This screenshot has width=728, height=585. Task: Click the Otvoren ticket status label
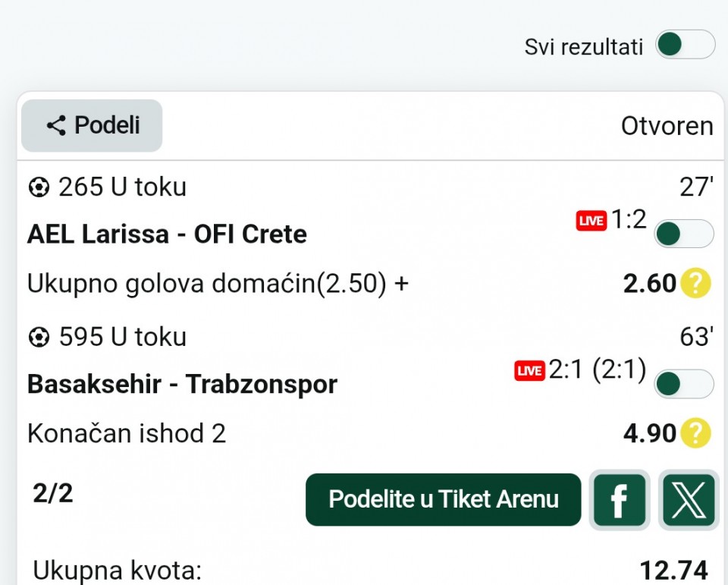(x=667, y=126)
